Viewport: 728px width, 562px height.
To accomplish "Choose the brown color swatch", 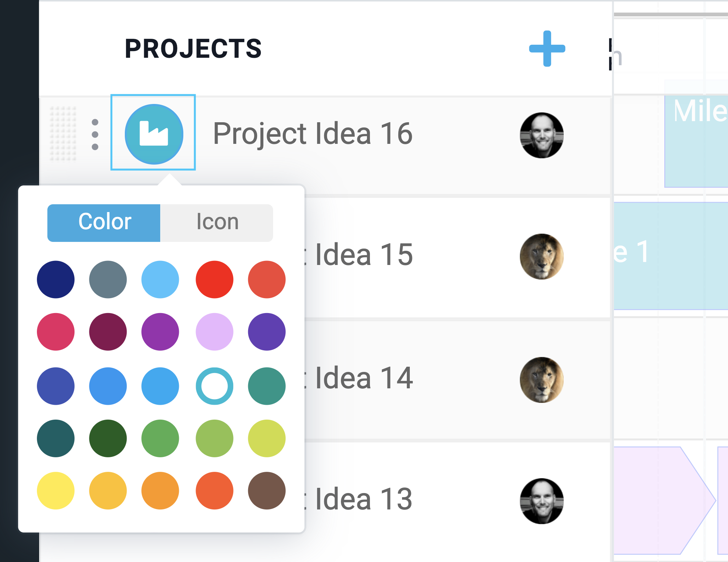I will click(x=267, y=490).
